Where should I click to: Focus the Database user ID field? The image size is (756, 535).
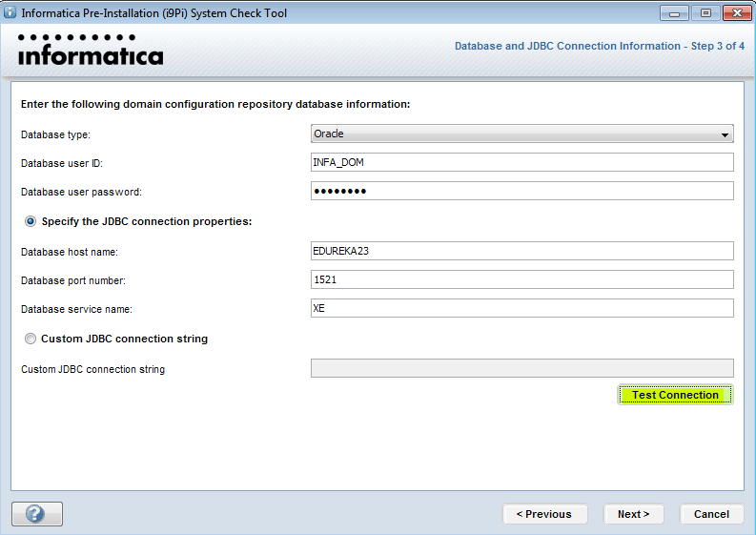522,162
